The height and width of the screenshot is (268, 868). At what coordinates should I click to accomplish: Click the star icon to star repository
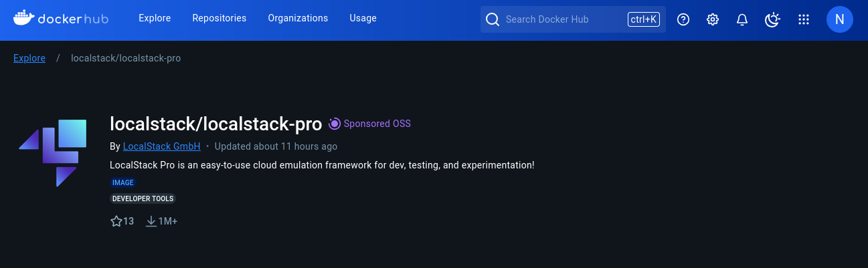coord(116,221)
